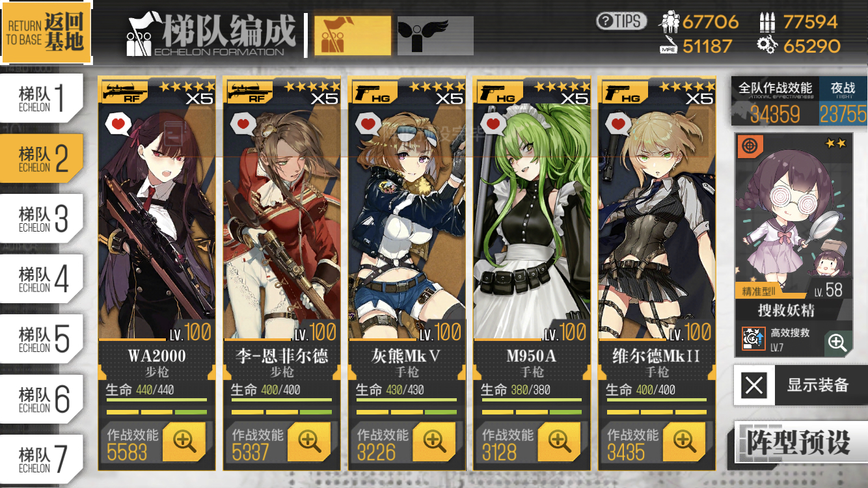868x488 pixels.
Task: Open magnifier for 灰熊MkV details
Action: [434, 442]
